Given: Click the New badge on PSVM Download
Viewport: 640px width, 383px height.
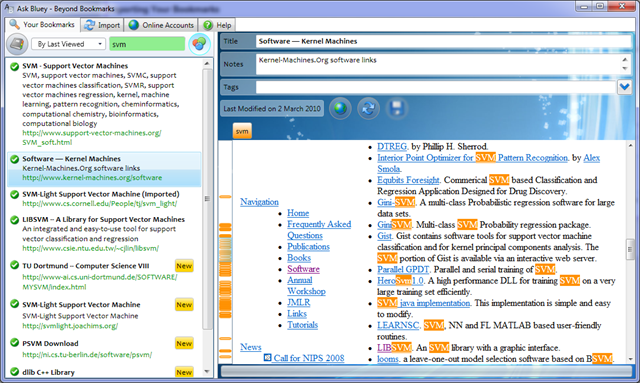Looking at the screenshot, I should tap(184, 343).
